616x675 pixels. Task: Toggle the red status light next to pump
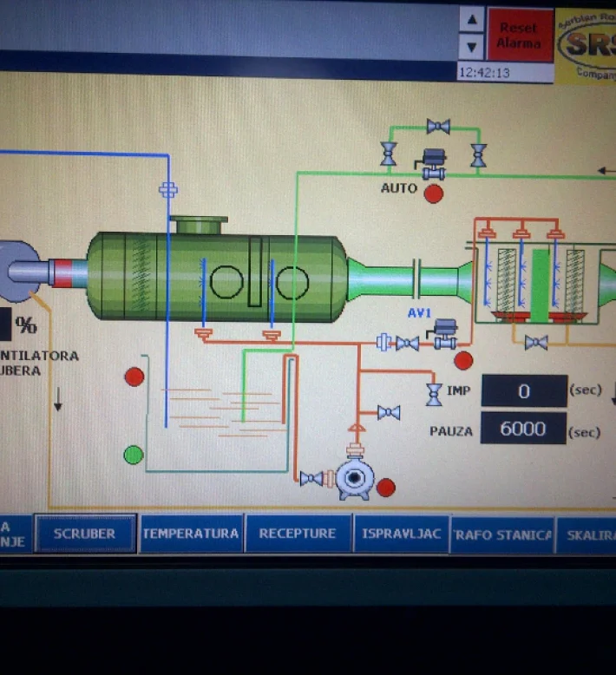(386, 488)
